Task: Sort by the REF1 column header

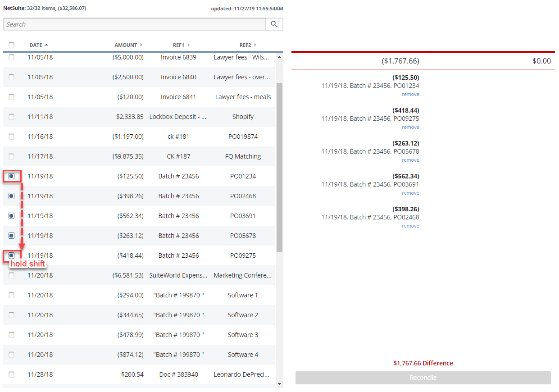Action: [181, 45]
